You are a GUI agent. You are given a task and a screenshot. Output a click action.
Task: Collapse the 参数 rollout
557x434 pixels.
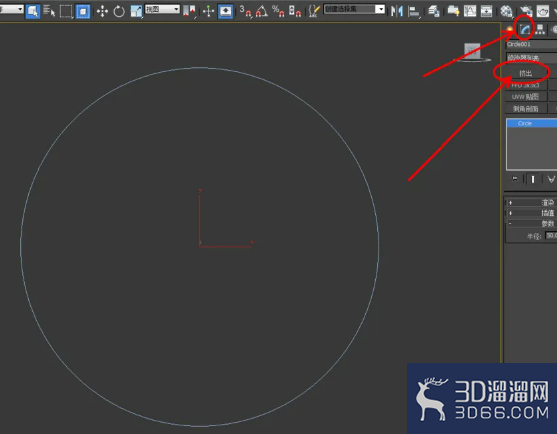(x=531, y=223)
